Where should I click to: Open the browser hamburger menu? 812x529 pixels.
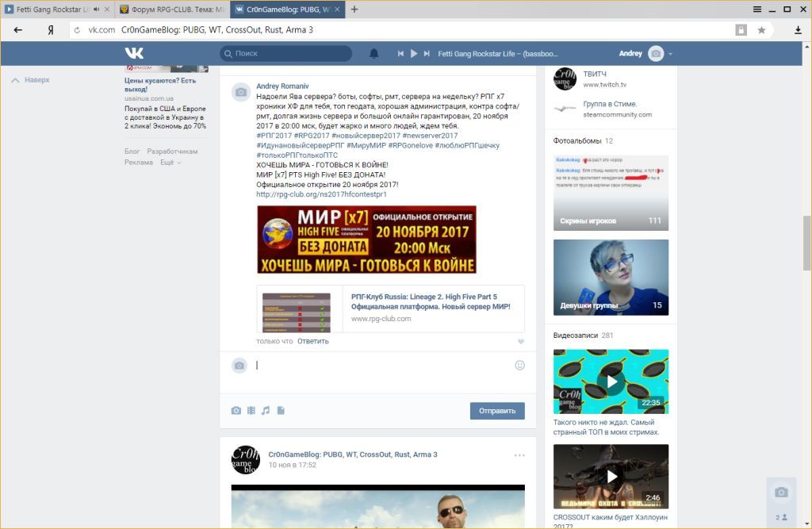[757, 10]
